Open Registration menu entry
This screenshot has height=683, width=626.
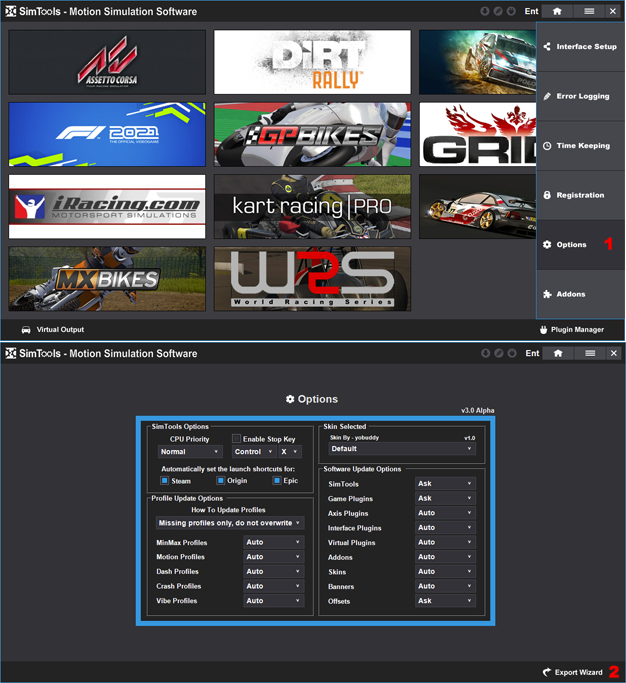pyautogui.click(x=580, y=195)
